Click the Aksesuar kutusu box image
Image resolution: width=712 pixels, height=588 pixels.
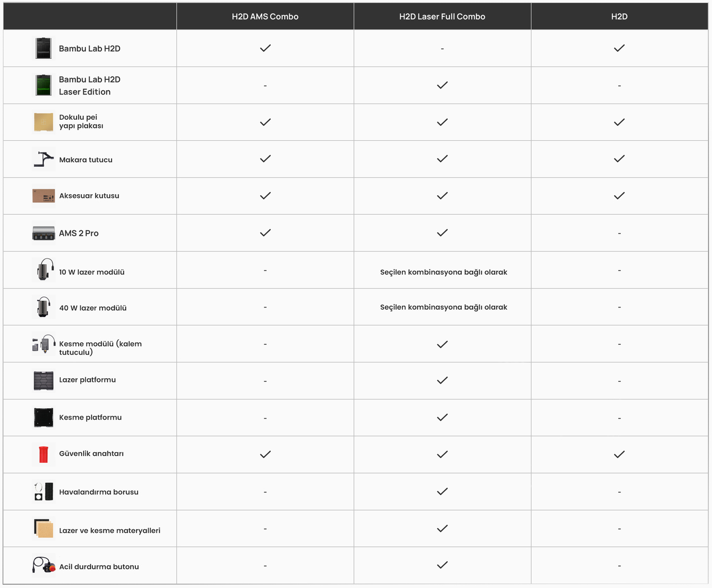pos(44,196)
